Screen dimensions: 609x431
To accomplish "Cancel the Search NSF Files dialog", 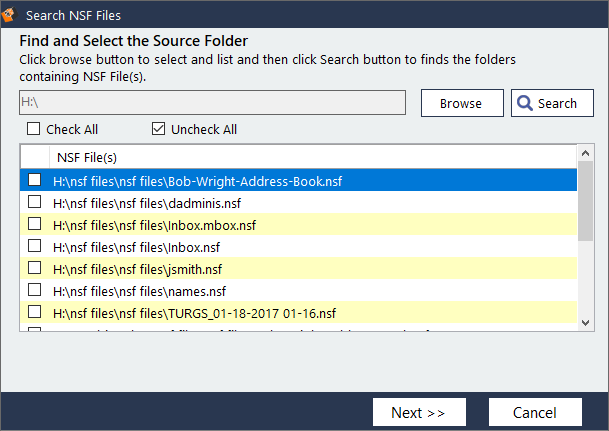I will 534,412.
